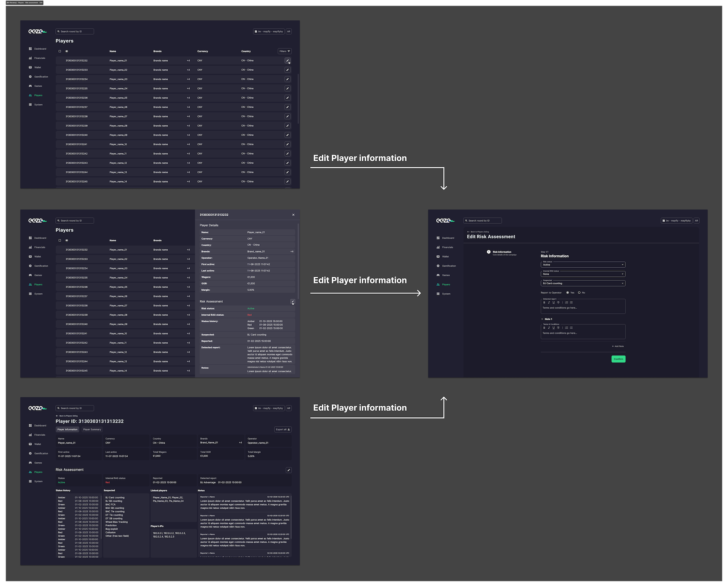
Task: Click Underline icon in Note 1 Terms editor
Action: 554,328
